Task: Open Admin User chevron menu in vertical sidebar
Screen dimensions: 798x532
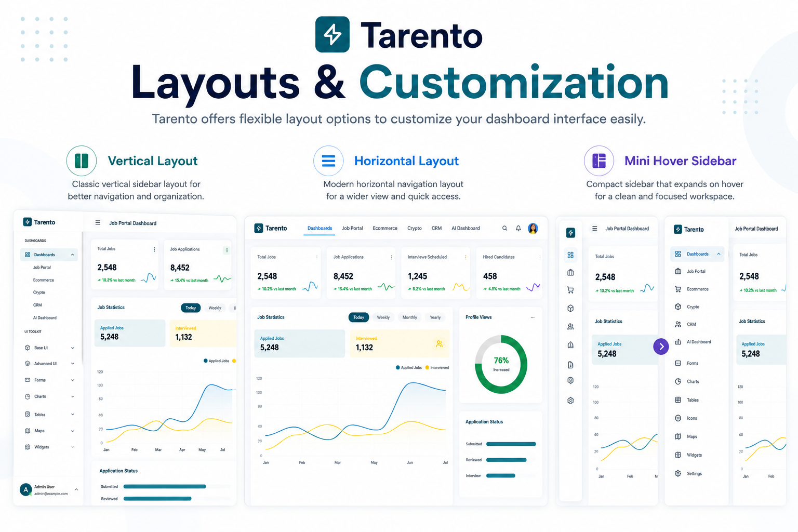Action: coord(76,489)
